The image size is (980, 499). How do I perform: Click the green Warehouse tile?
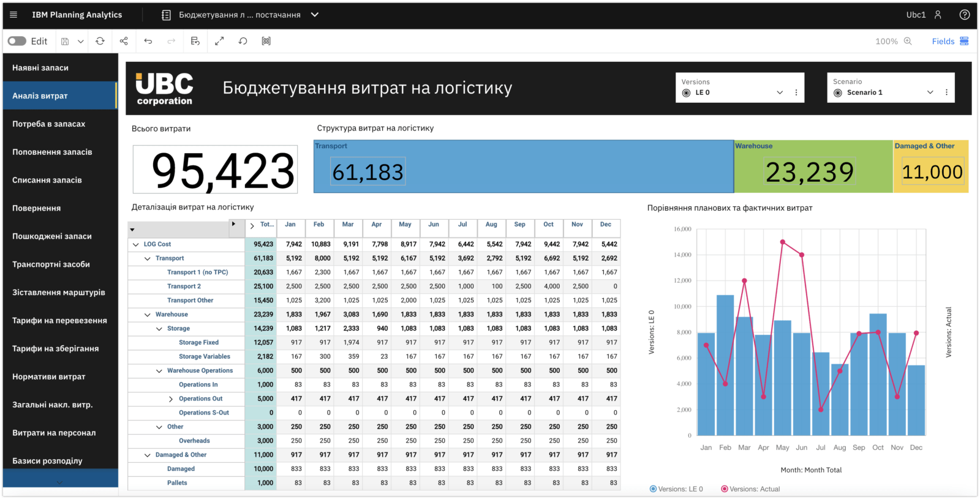pyautogui.click(x=813, y=167)
